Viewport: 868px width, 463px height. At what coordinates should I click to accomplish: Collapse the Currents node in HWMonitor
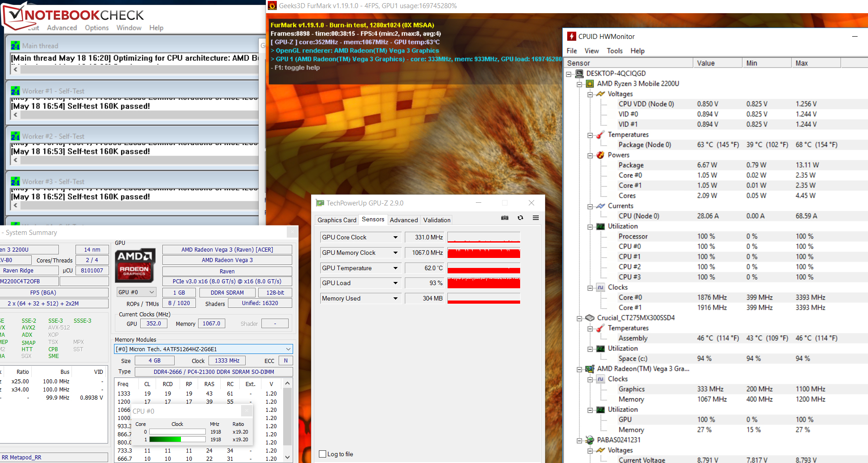[590, 206]
